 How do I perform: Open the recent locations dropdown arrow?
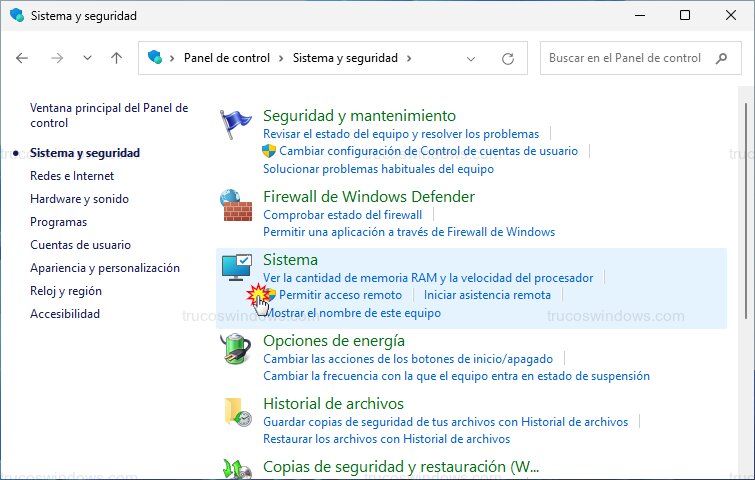(87, 58)
